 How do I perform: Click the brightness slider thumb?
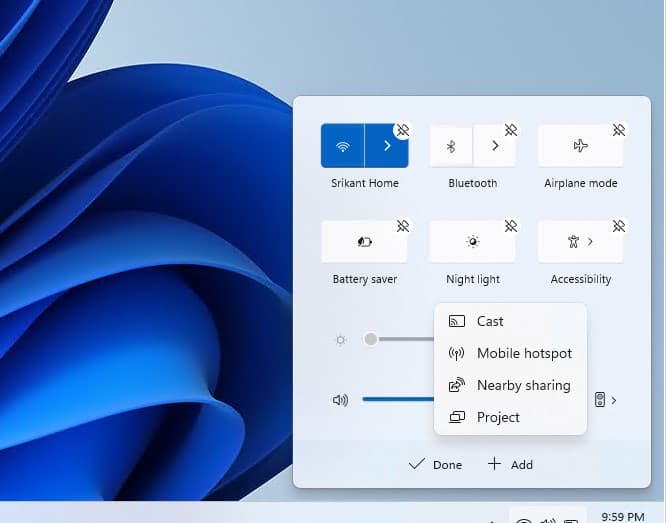371,339
